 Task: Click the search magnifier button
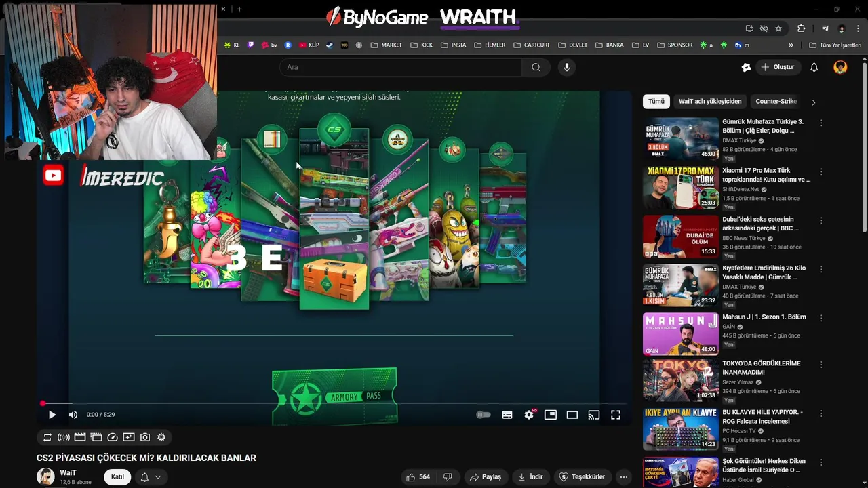click(x=536, y=67)
